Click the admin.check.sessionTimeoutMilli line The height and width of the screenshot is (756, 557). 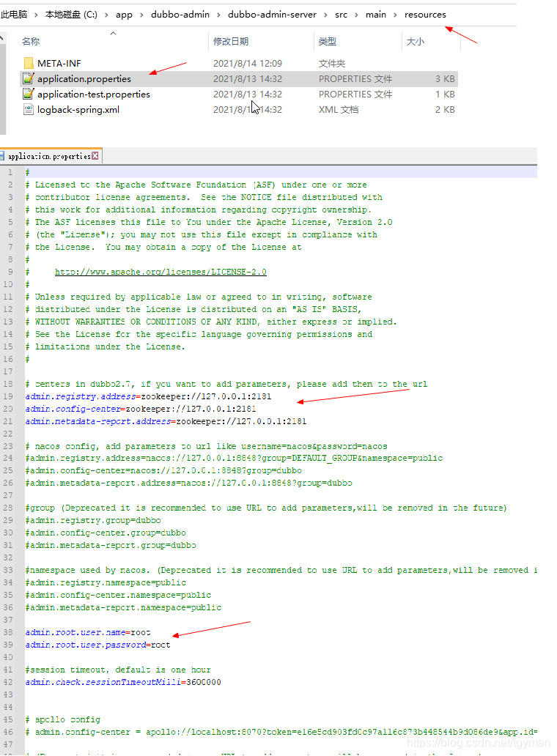pos(123,682)
